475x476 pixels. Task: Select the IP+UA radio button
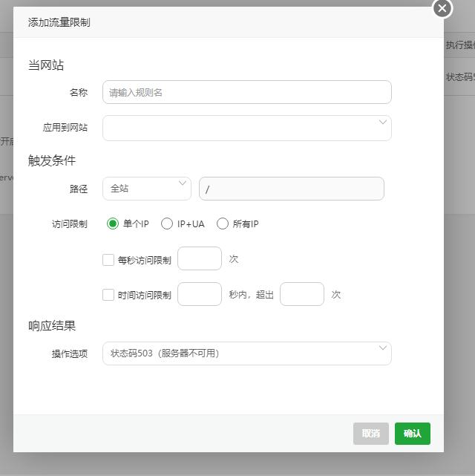pos(167,224)
